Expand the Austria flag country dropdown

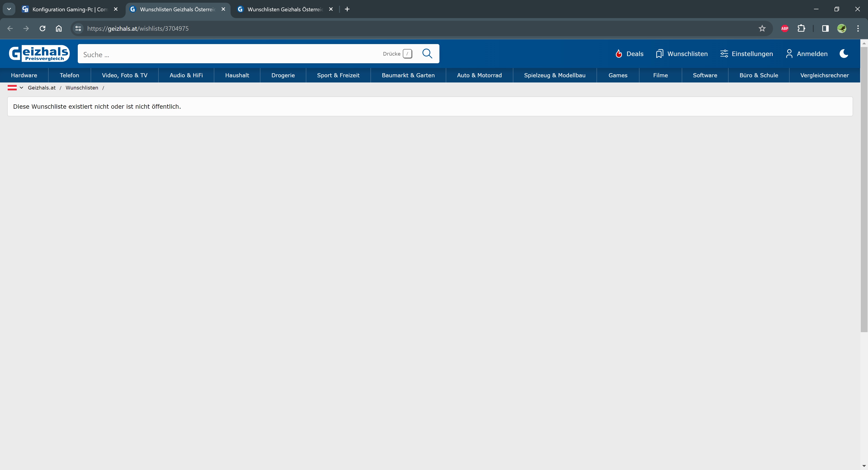[x=16, y=88]
